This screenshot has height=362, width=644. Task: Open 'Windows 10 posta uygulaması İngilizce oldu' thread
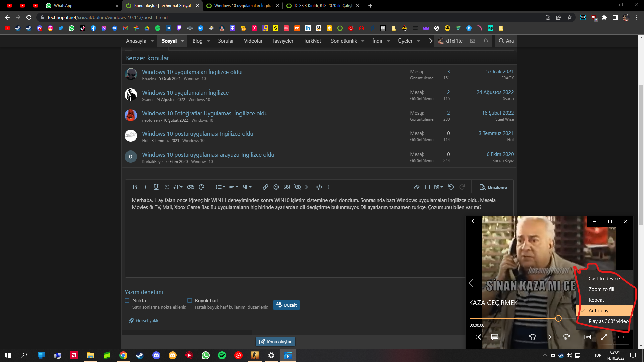click(197, 134)
